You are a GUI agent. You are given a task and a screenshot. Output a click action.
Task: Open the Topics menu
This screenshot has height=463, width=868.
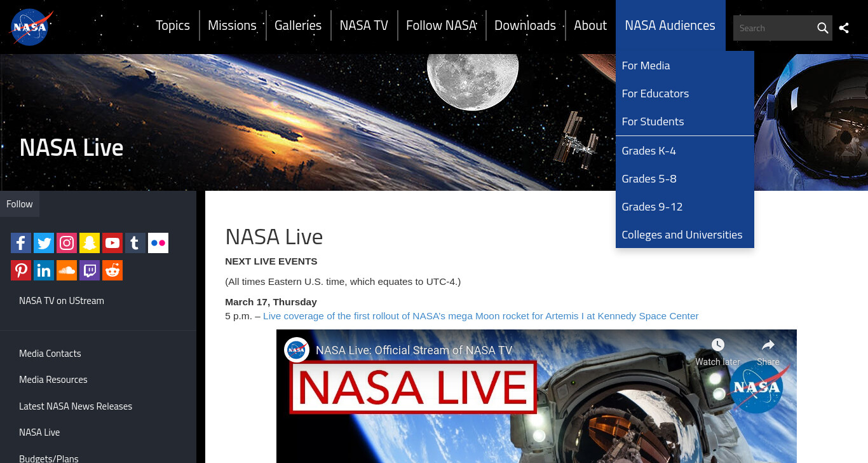(x=173, y=25)
